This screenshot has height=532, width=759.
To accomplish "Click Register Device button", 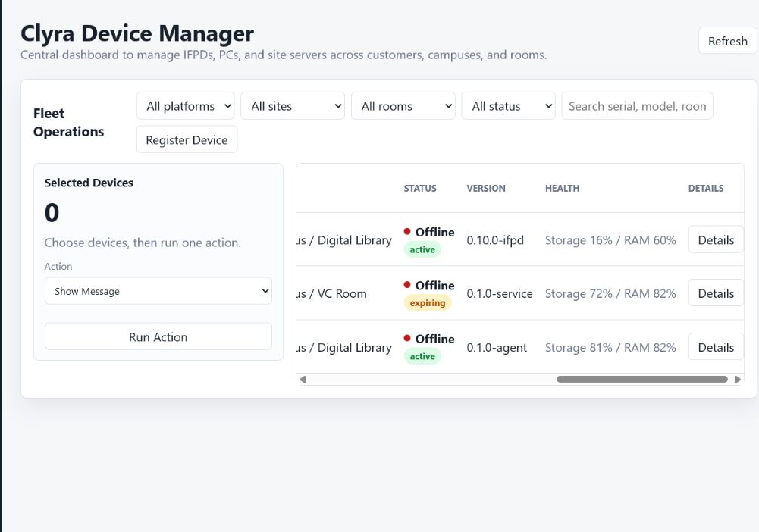I will point(187,139).
